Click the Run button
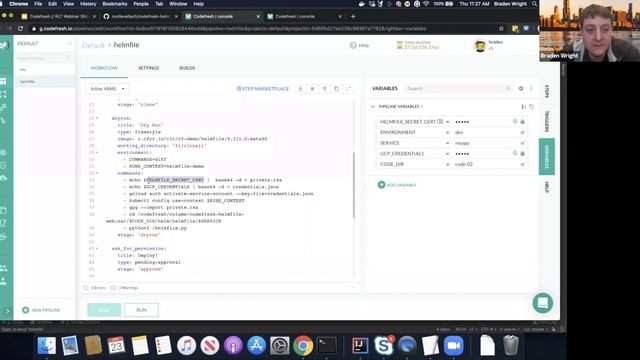The image size is (640, 360). coord(141,310)
